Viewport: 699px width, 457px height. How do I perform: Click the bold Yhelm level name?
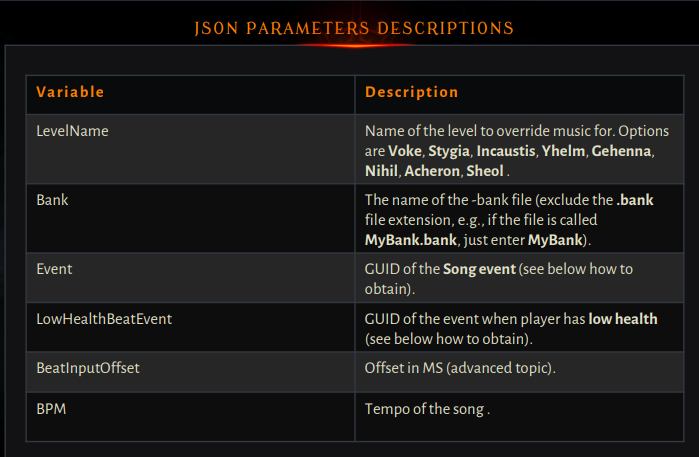click(563, 151)
